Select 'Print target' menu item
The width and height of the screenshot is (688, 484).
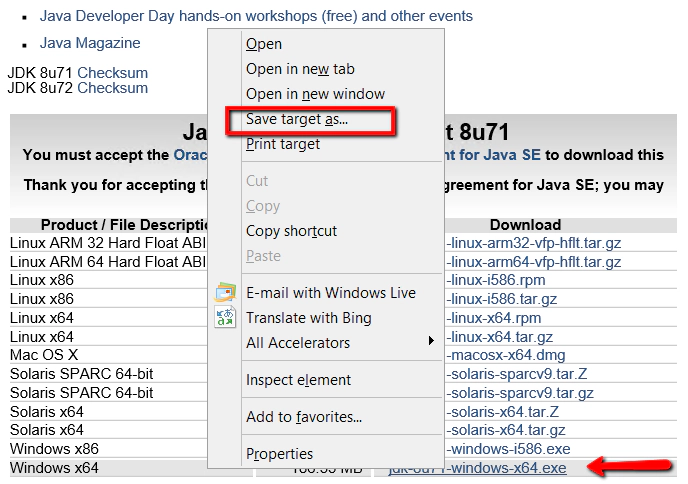click(283, 144)
